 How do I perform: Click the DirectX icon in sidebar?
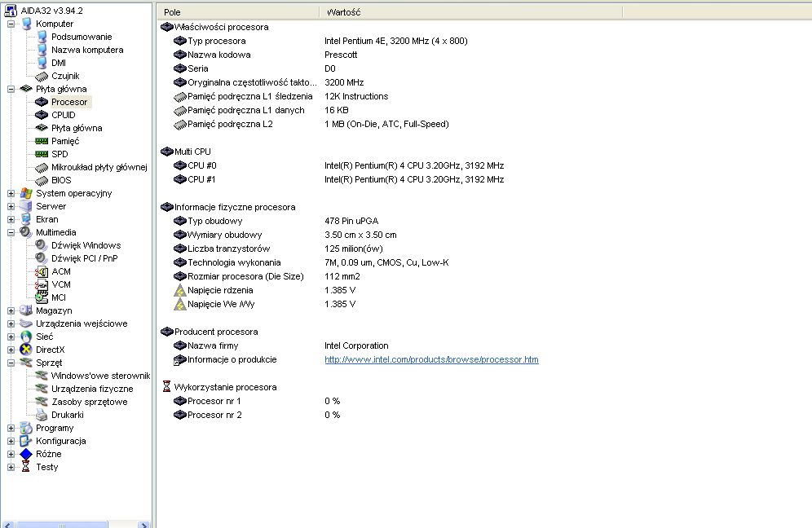point(26,350)
